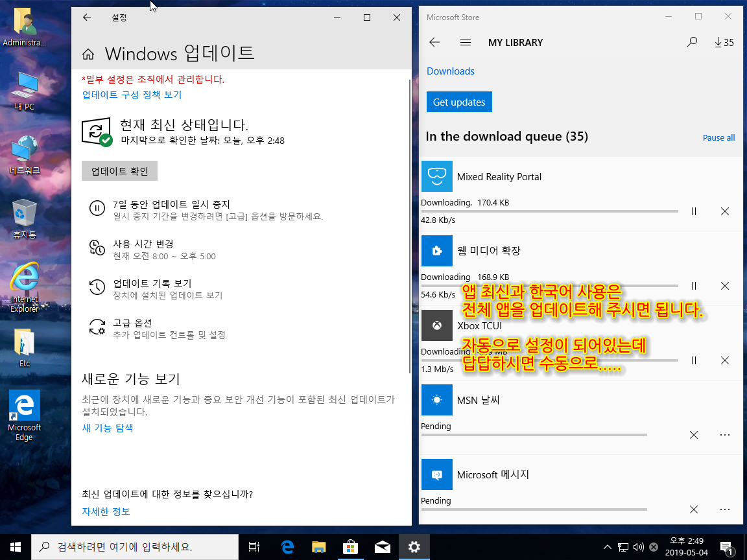Image resolution: width=747 pixels, height=560 pixels.
Task: Open Task View on the taskbar
Action: tap(254, 547)
